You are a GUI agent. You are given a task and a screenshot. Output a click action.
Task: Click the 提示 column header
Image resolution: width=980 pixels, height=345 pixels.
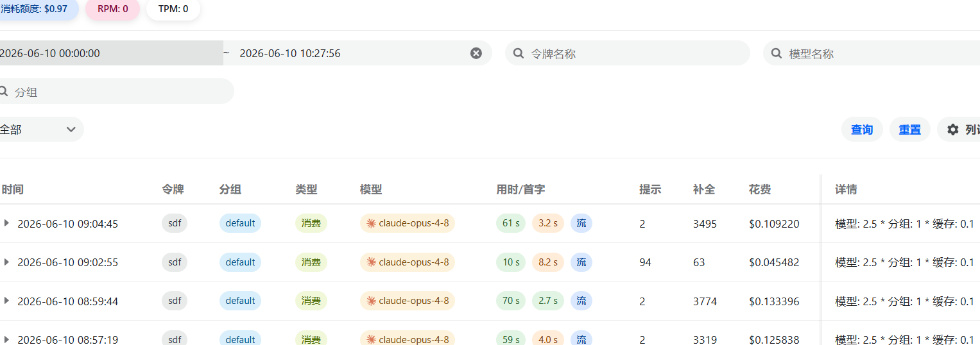click(x=650, y=190)
